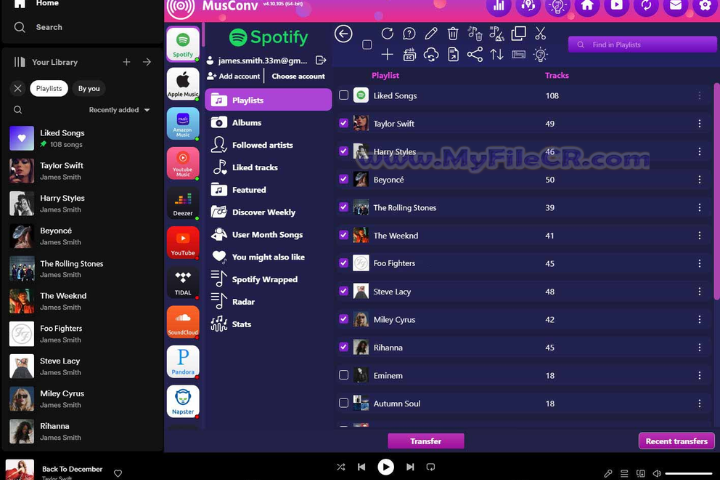
Task: Uncheck The Rolling Stones playlist checkbox
Action: click(x=343, y=207)
